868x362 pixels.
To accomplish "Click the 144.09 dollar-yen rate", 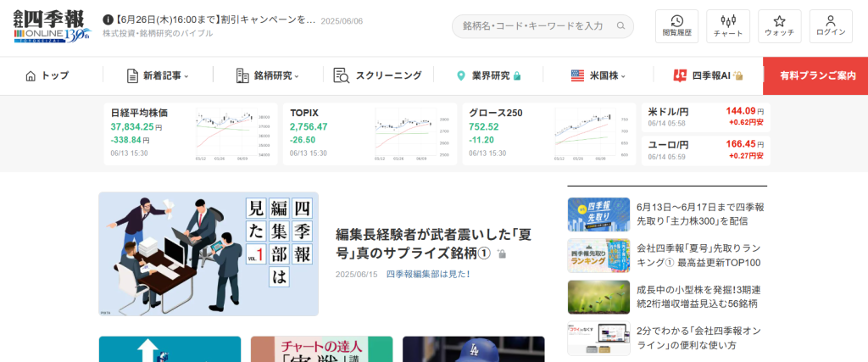I will (741, 111).
